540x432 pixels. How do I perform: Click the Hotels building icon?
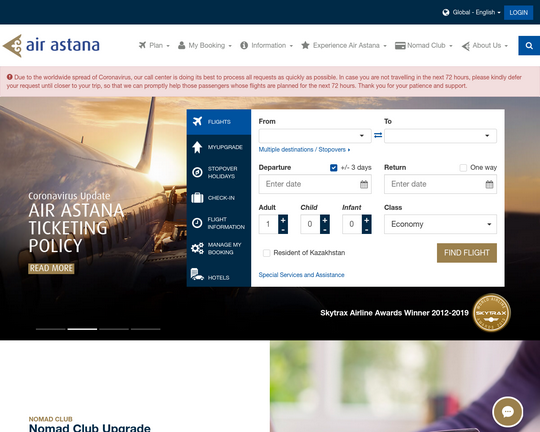point(197,274)
